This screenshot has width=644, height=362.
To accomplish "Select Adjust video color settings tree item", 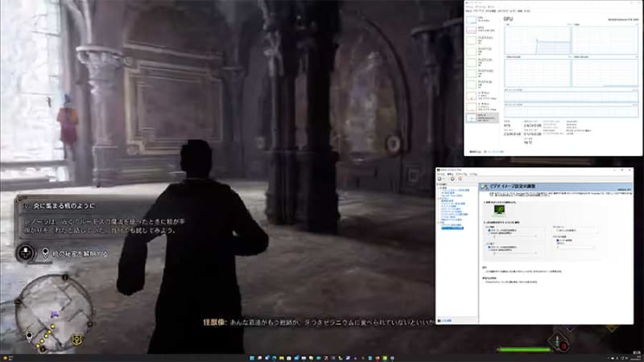I will (451, 225).
